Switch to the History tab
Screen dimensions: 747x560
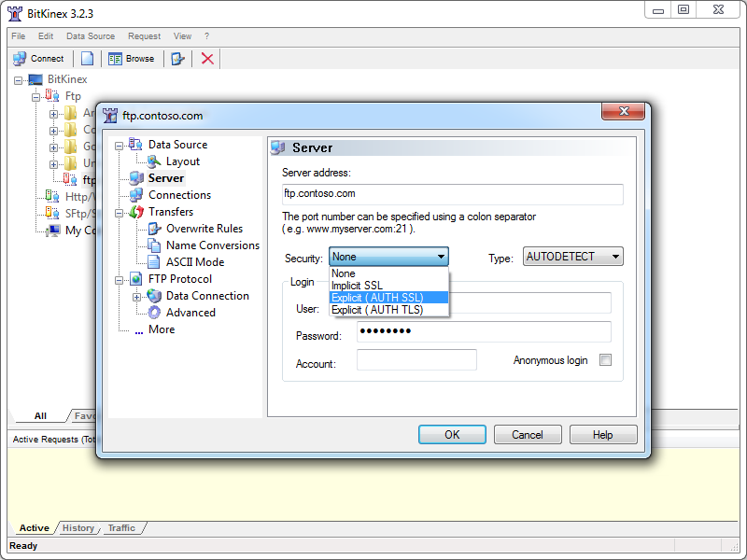coord(78,528)
